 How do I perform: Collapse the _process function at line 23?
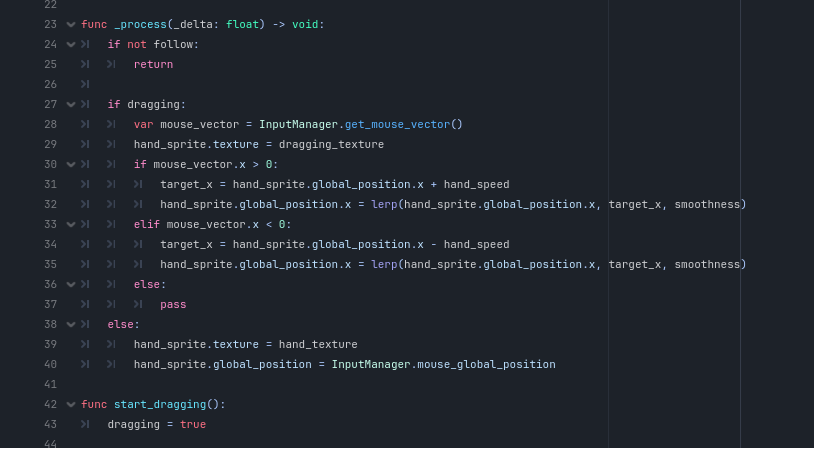(x=71, y=24)
